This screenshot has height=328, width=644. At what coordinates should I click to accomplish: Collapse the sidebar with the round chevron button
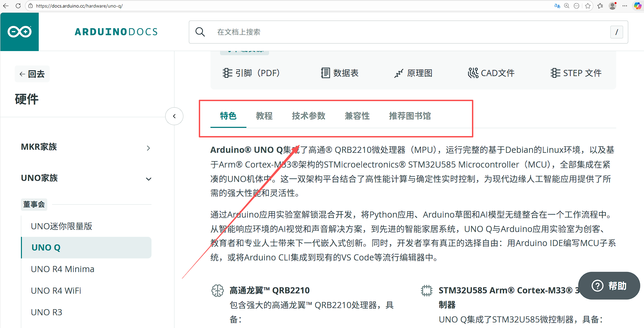174,116
